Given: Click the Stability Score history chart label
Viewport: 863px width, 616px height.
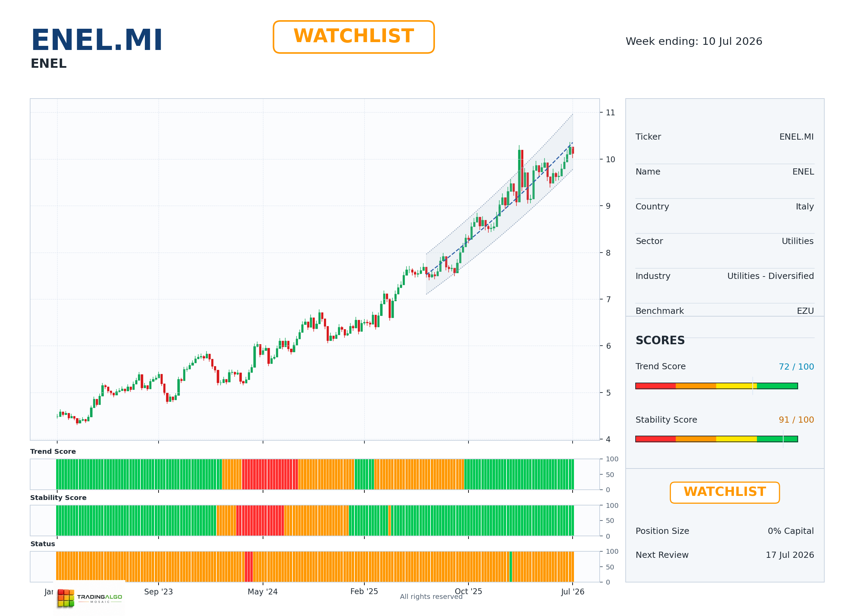Looking at the screenshot, I should [58, 498].
